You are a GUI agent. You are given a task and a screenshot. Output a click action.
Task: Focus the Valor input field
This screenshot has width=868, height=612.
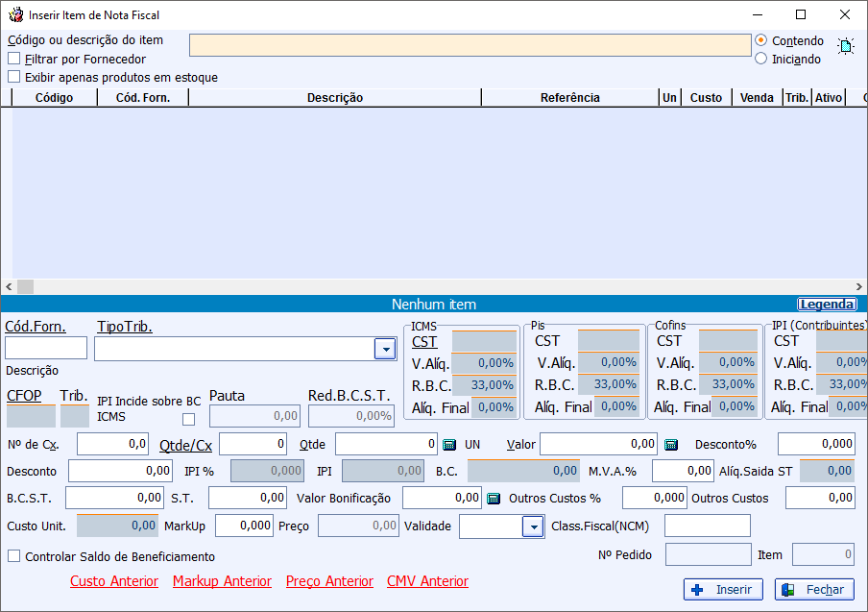(598, 444)
